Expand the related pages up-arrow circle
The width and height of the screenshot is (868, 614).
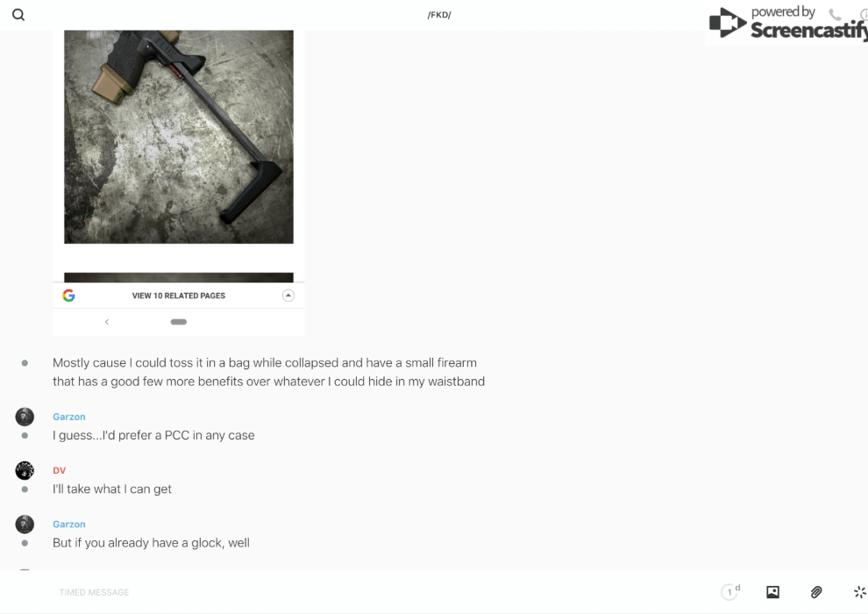coord(288,295)
